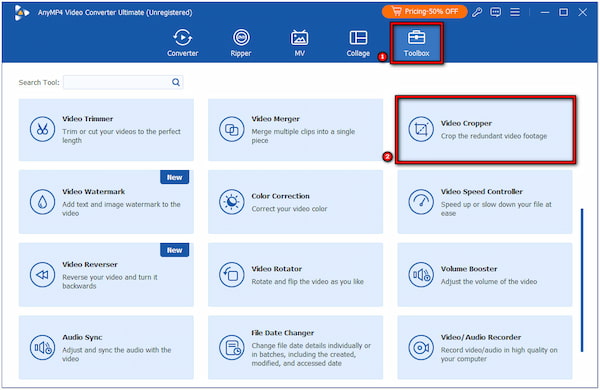Click the Video Reverser rewind icon
This screenshot has width=600, height=390.
click(42, 274)
